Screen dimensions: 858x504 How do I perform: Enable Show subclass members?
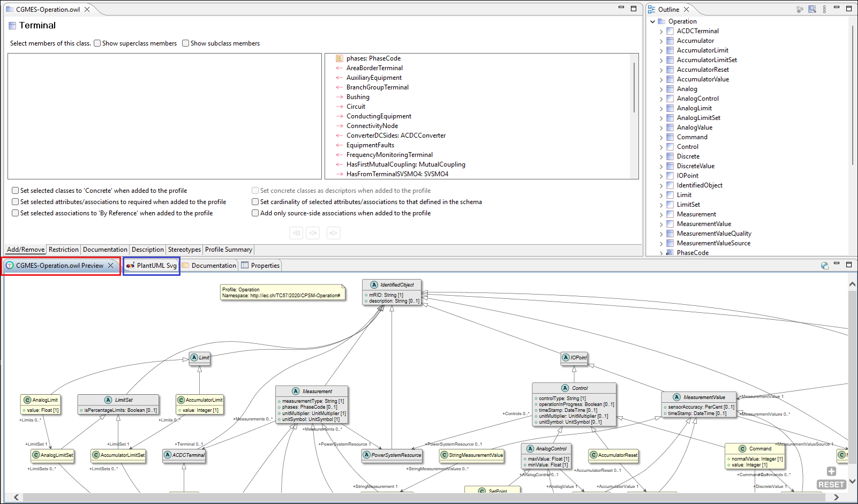186,43
